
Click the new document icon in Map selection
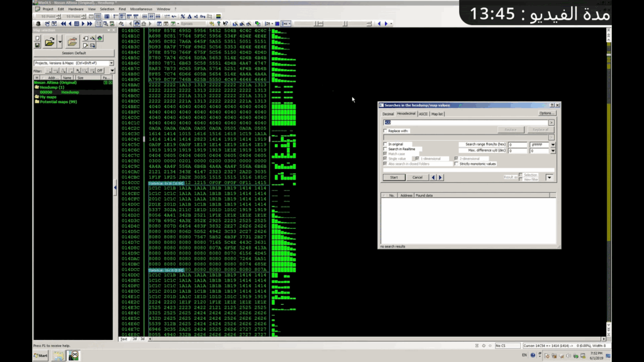[38, 39]
